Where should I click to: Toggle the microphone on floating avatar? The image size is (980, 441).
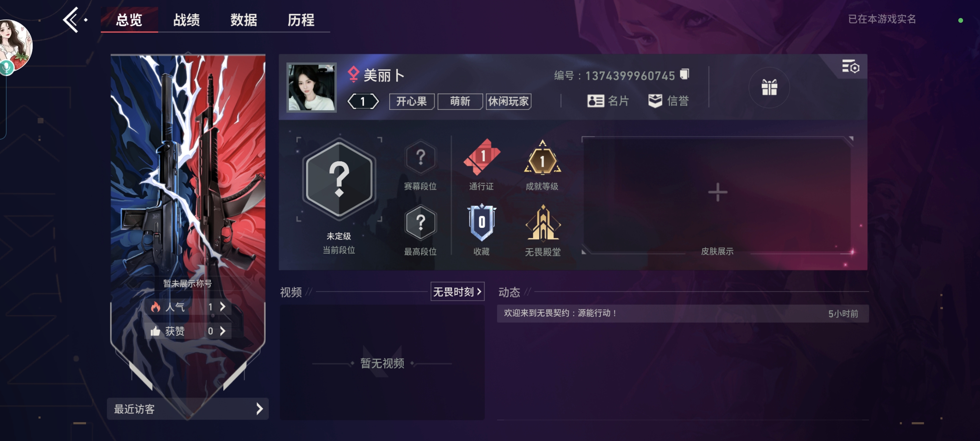coord(7,68)
